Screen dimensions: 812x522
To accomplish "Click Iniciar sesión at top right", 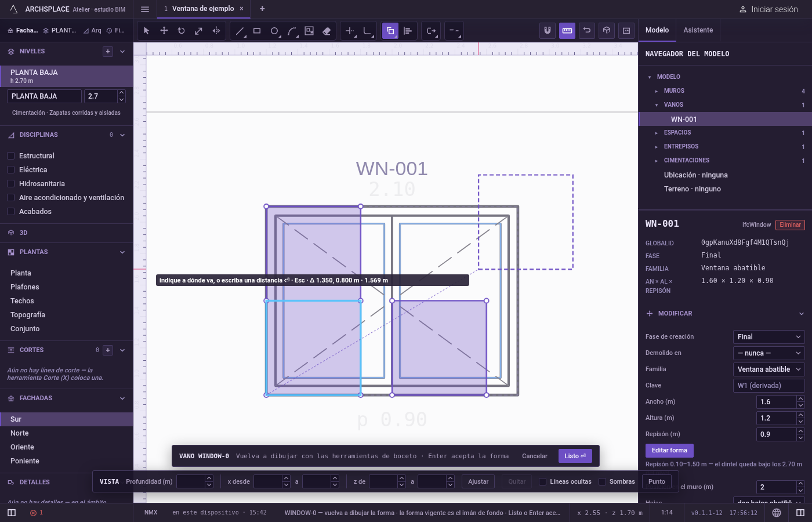I will click(x=768, y=9).
